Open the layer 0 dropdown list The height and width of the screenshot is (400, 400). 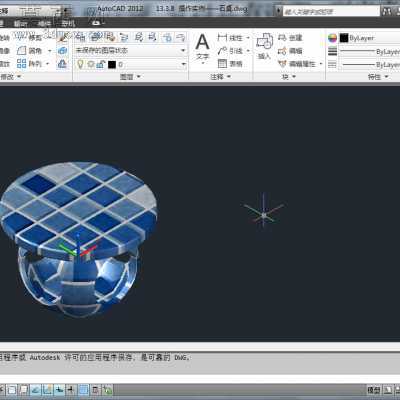click(131, 64)
